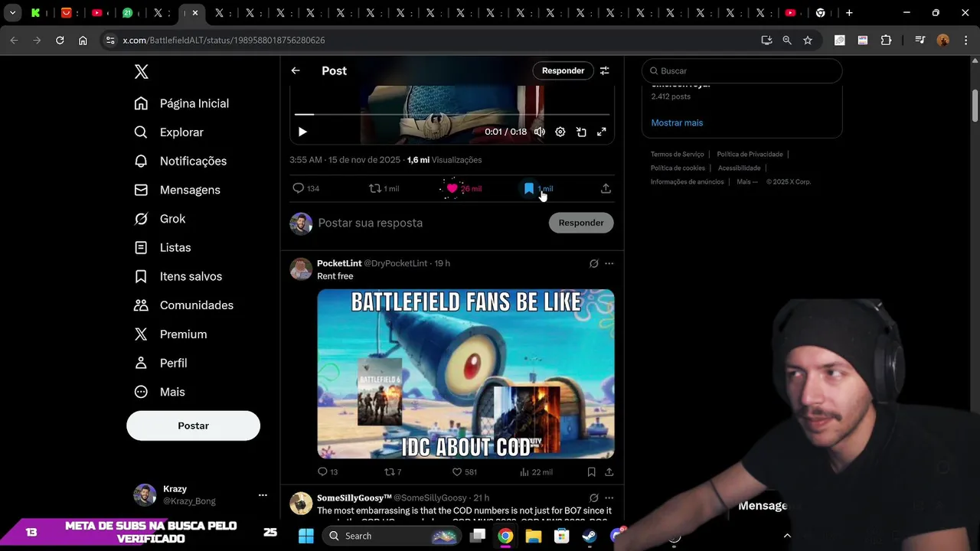Viewport: 980px width, 551px height.
Task: Open Notificações from the sidebar
Action: click(x=180, y=161)
